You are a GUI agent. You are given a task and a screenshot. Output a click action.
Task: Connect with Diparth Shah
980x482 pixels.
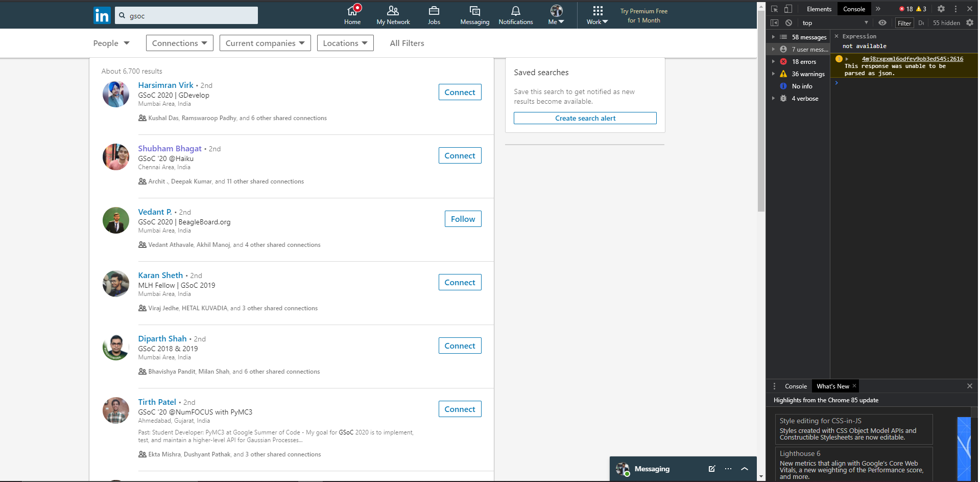460,346
